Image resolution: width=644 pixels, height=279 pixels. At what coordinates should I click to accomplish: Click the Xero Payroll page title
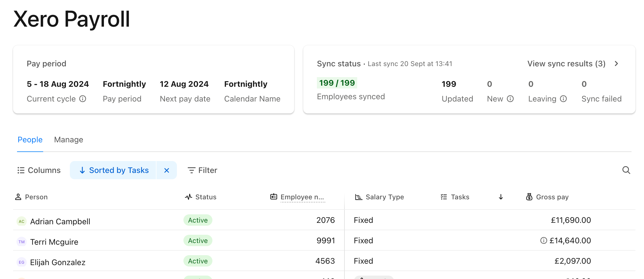[72, 19]
